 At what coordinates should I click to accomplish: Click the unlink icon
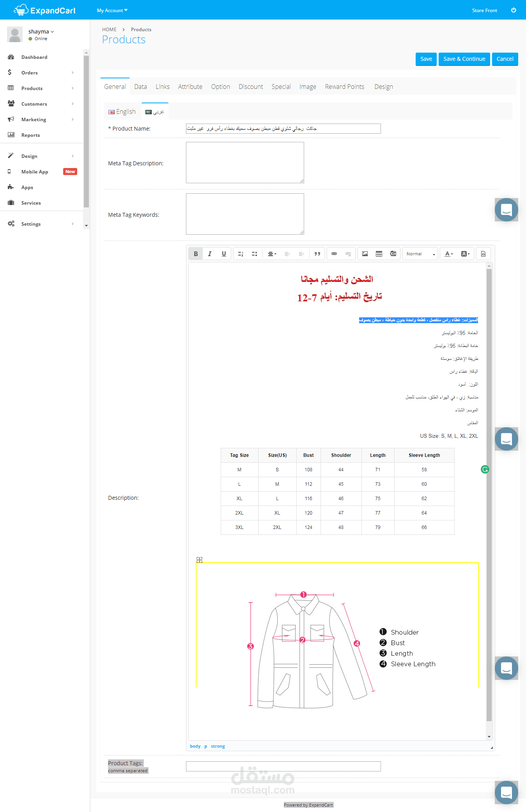(x=348, y=254)
